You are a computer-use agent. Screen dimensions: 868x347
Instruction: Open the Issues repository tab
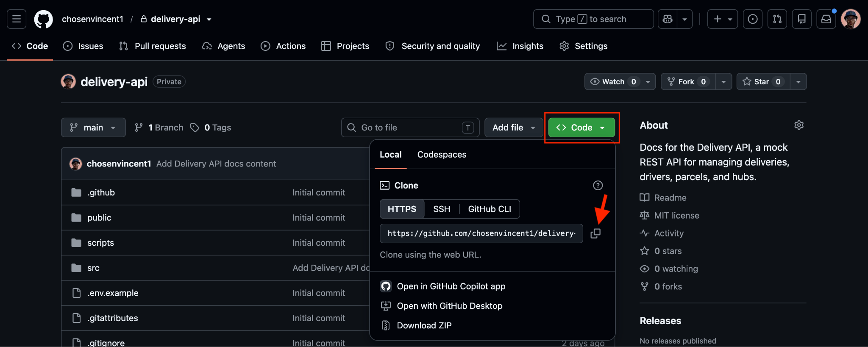(x=83, y=46)
